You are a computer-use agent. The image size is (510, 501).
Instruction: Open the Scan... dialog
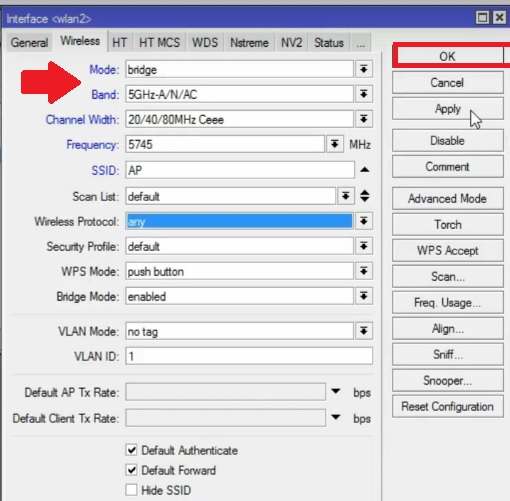(x=448, y=276)
